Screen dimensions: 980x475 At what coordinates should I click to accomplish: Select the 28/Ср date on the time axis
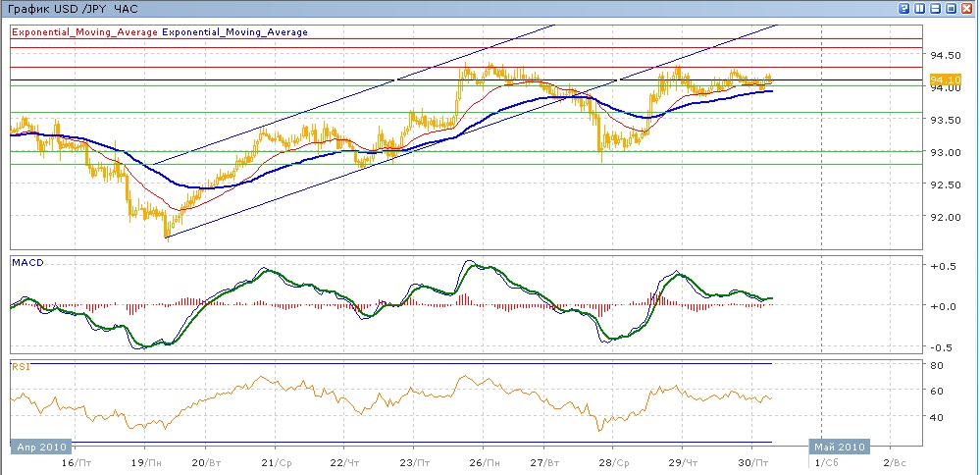coord(616,463)
